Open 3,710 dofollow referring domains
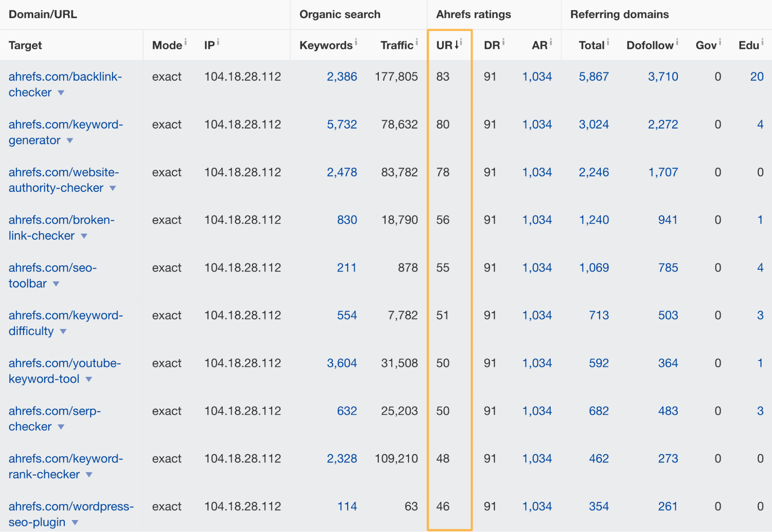This screenshot has height=532, width=772. (663, 76)
